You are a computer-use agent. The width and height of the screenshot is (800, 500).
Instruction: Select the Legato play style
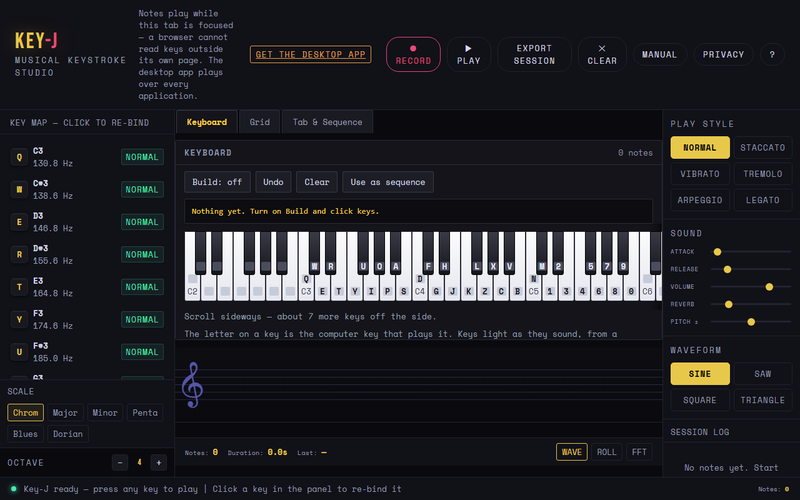[763, 200]
